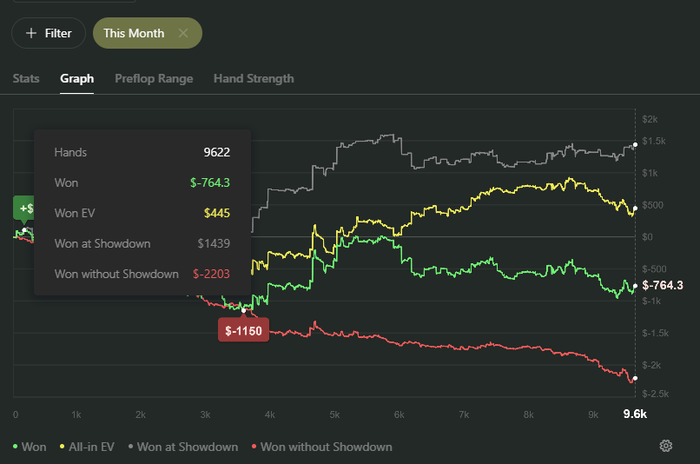Click the gray showdown line endpoint dot
This screenshot has width=700, height=464.
pyautogui.click(x=635, y=145)
